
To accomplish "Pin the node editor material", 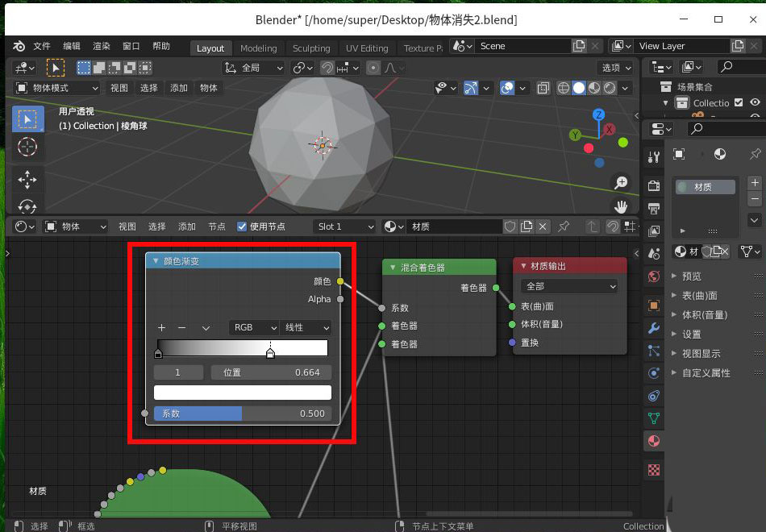I will [564, 227].
